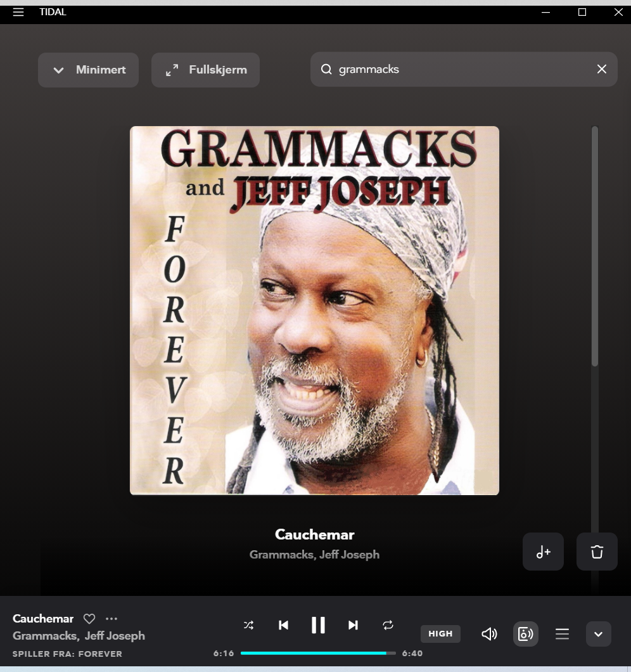
Task: Click the search magnifier icon
Action: 326,69
